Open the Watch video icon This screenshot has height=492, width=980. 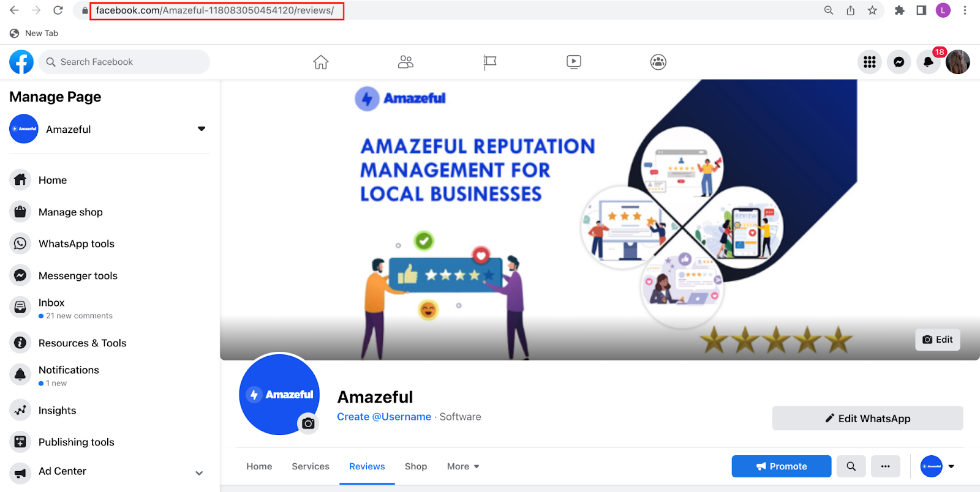(x=574, y=62)
